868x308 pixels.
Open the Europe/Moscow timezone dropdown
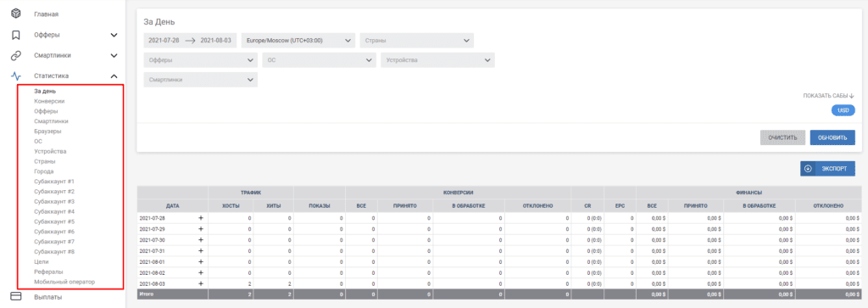298,41
